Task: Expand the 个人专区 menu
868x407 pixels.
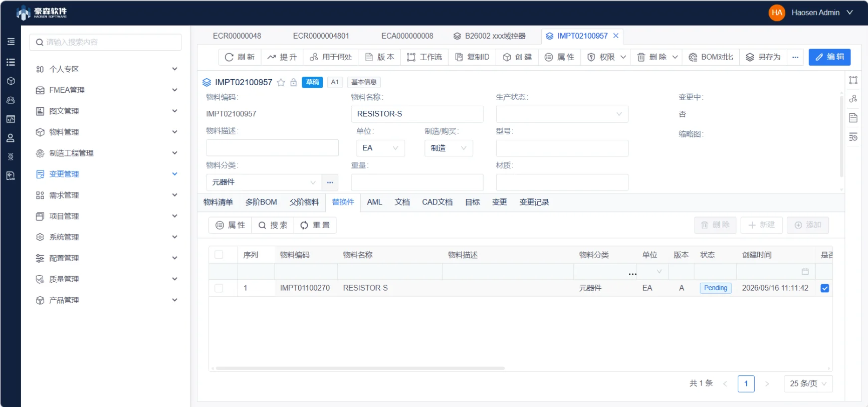Action: point(106,69)
